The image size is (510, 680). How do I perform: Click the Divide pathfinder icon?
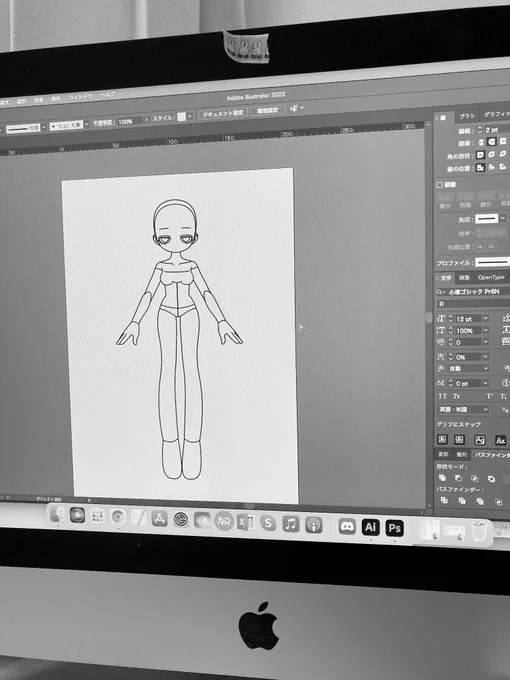pyautogui.click(x=445, y=500)
